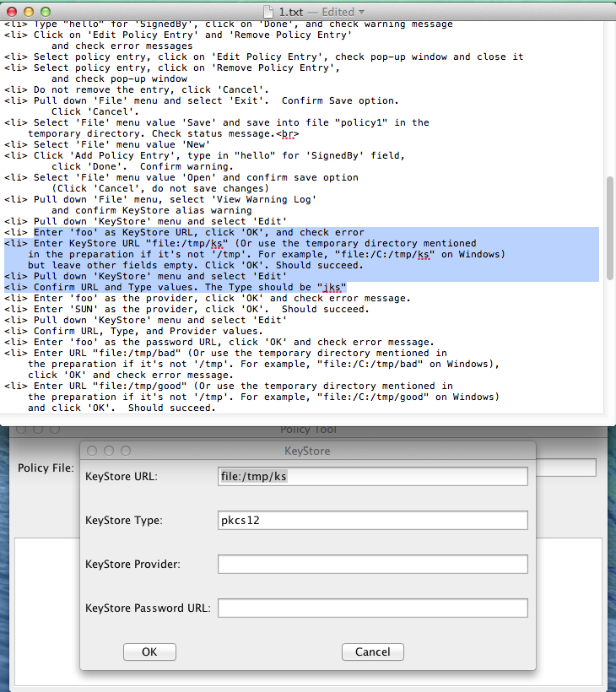This screenshot has height=692, width=616.
Task: Close the 1.txt TextEdit window
Action: (11, 12)
